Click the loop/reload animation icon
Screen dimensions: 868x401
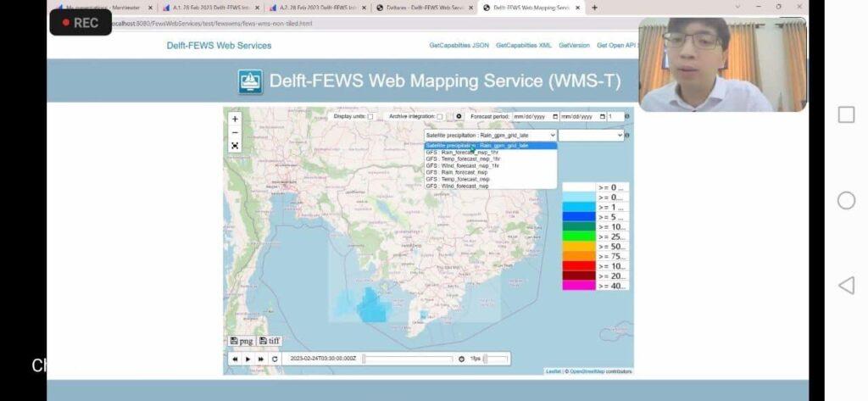pos(275,359)
